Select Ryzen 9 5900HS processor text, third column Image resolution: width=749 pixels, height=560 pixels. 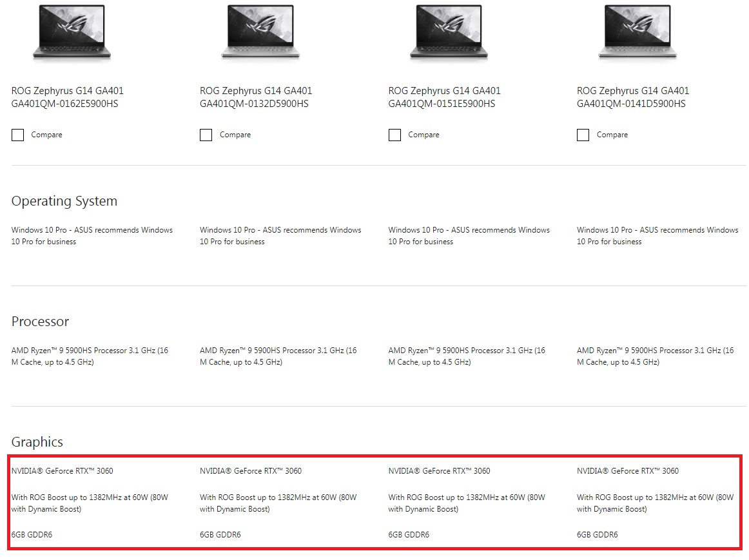(467, 356)
